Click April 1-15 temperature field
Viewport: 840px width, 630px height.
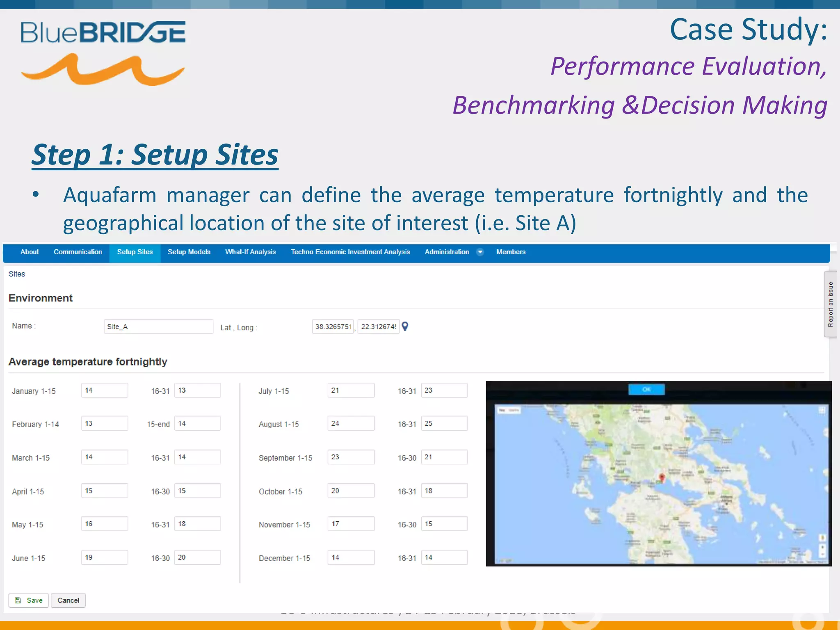(105, 491)
